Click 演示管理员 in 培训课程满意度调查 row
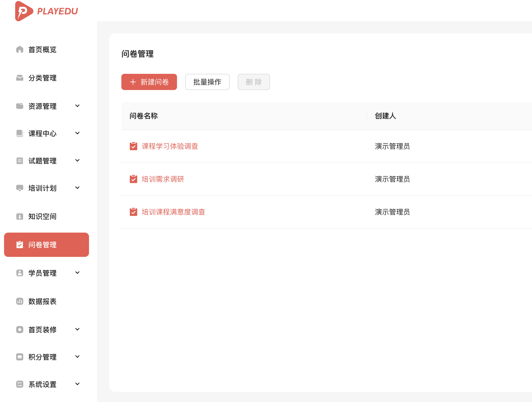Viewport: 532px width, 402px height. [x=392, y=212]
